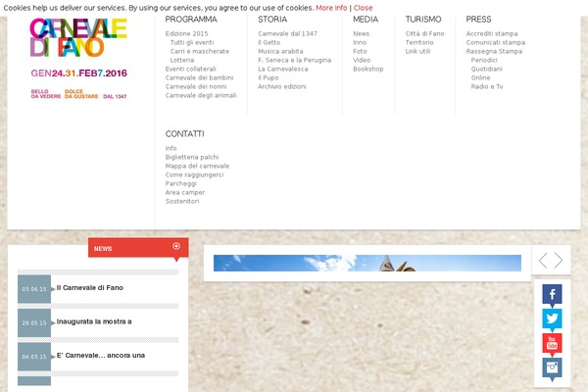
Task: Open the PROGRAMMA menu heading
Action: [191, 20]
